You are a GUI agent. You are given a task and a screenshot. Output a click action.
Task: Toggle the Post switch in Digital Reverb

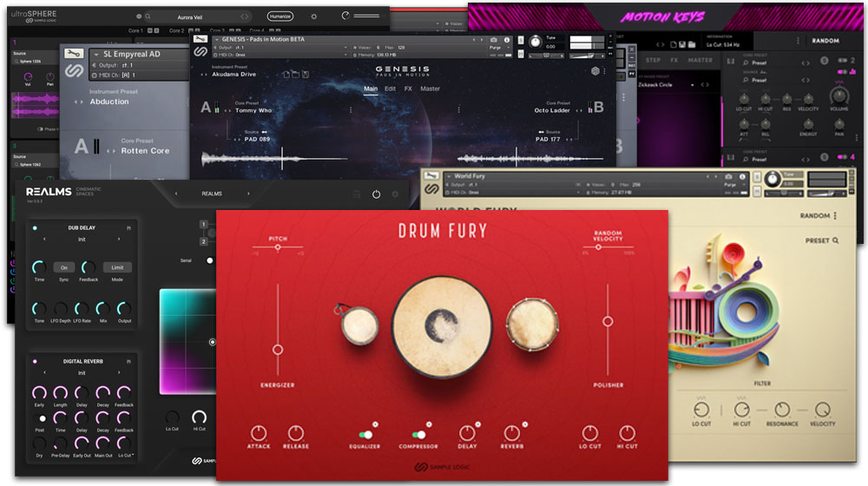(x=42, y=418)
